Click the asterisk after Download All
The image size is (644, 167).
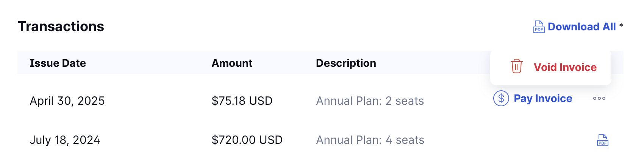[x=621, y=26]
